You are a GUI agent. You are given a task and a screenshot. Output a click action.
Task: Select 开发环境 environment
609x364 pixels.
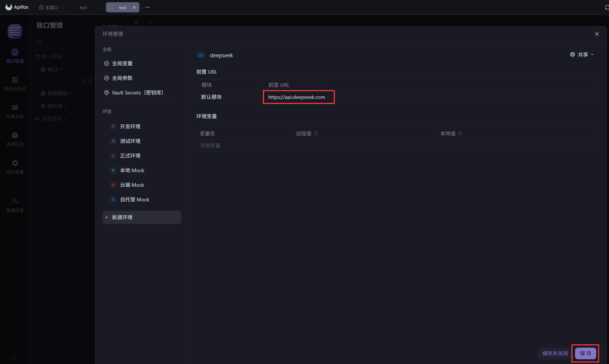pyautogui.click(x=142, y=127)
